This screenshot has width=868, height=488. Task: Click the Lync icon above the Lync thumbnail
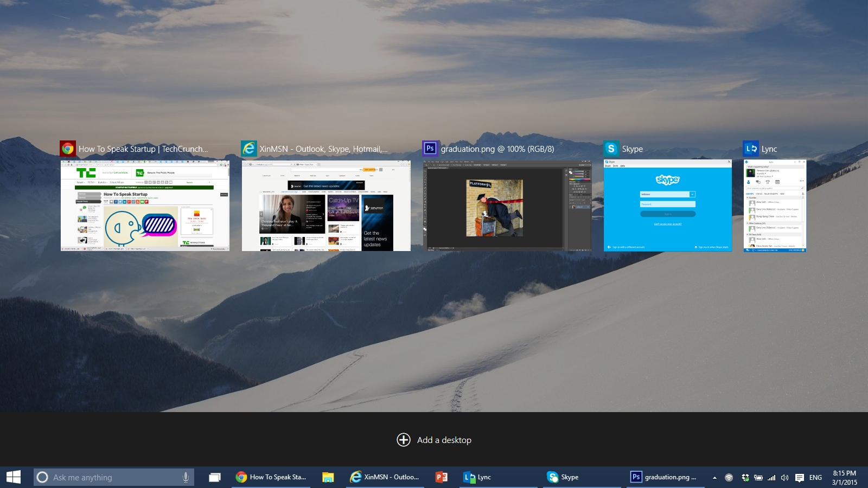pos(751,149)
